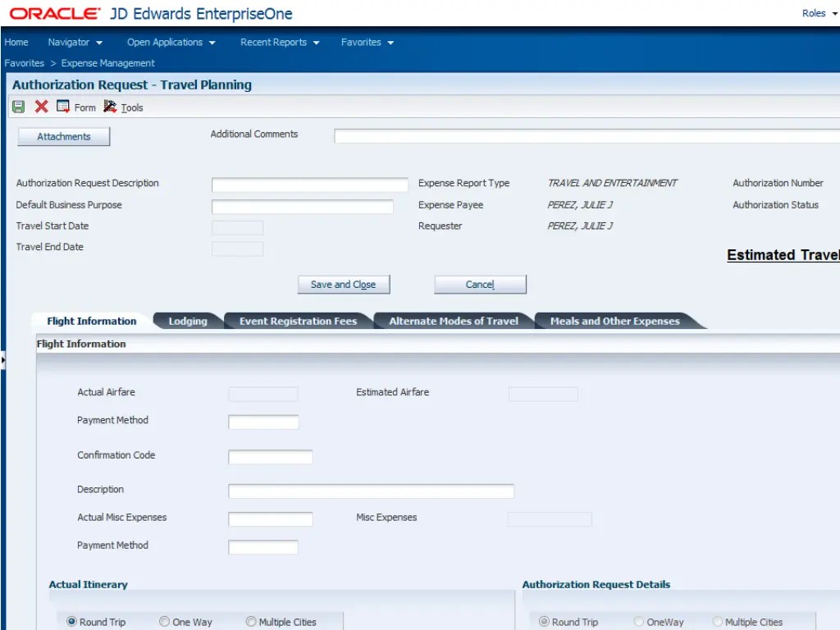Click the Actual Airfare field
The width and height of the screenshot is (840, 630).
pos(263,395)
